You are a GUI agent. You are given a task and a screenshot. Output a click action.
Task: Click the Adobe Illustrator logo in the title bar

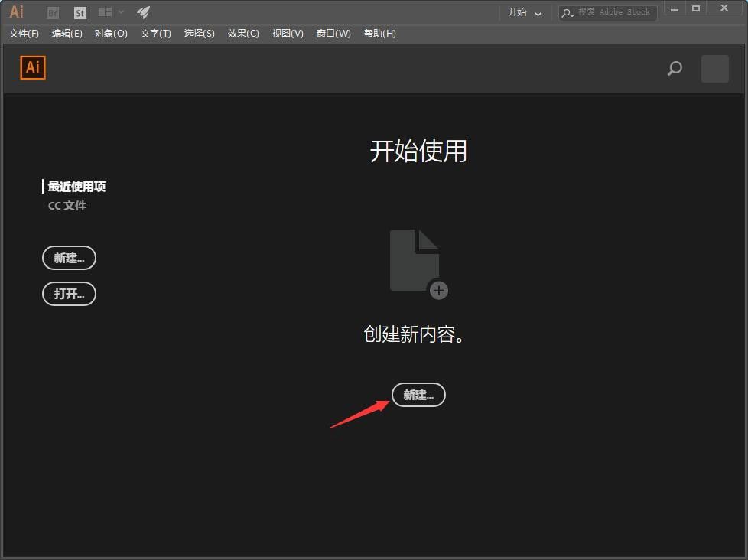pyautogui.click(x=16, y=11)
